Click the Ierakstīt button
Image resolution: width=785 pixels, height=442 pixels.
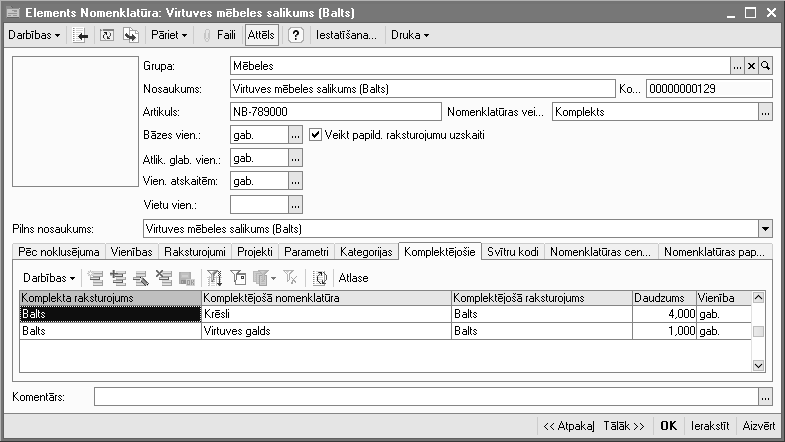[710, 425]
